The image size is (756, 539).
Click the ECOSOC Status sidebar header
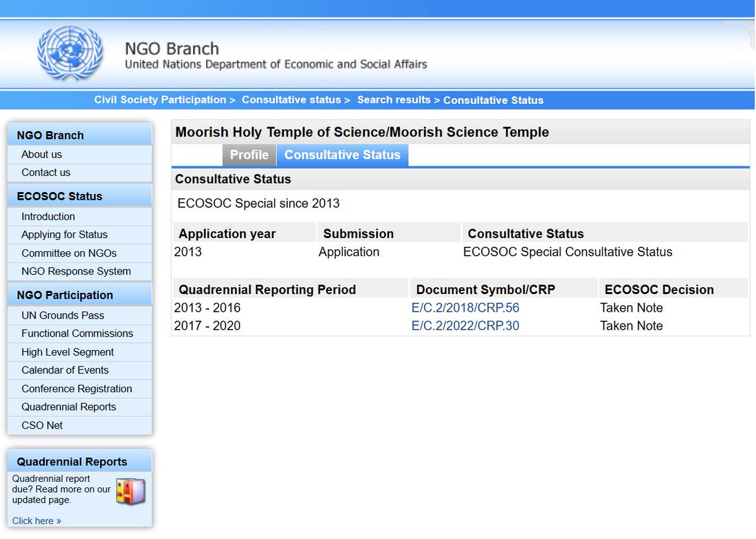click(79, 196)
